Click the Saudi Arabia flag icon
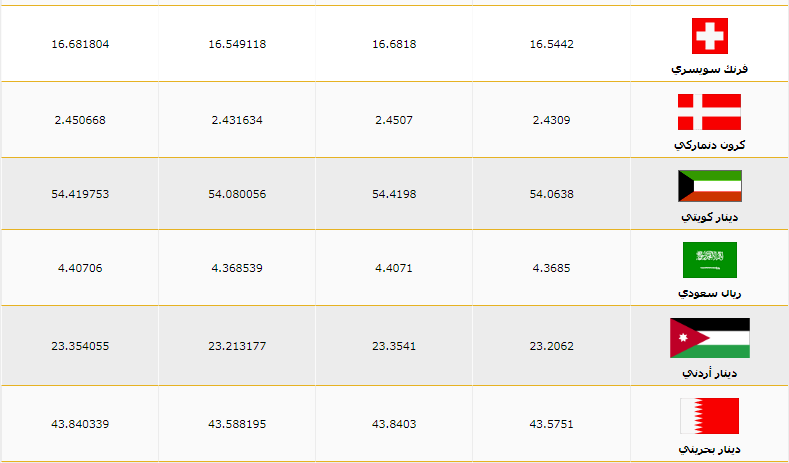This screenshot has height=463, width=789. click(x=709, y=260)
